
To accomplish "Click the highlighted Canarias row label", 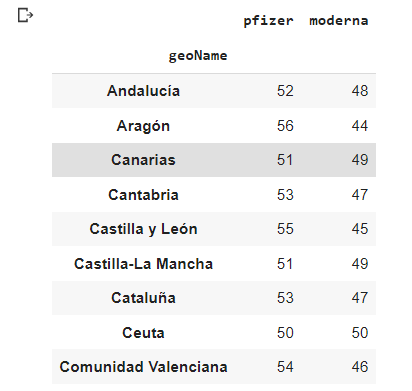I will 143,160.
